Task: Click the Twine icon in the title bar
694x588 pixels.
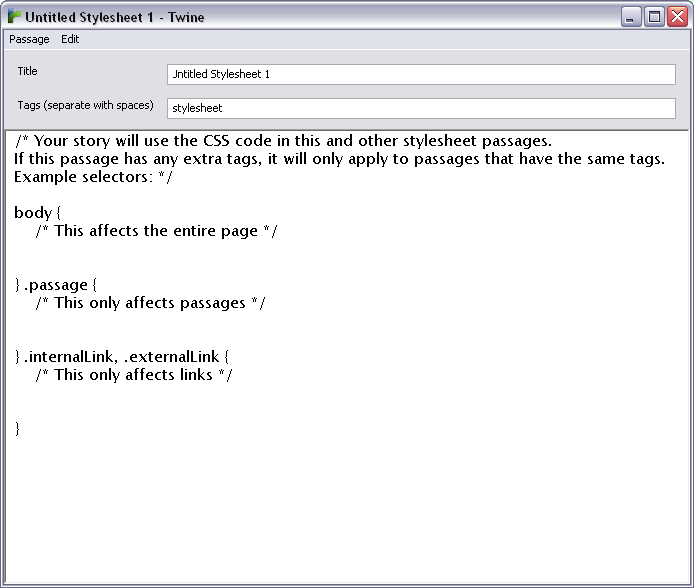Action: tap(15, 17)
